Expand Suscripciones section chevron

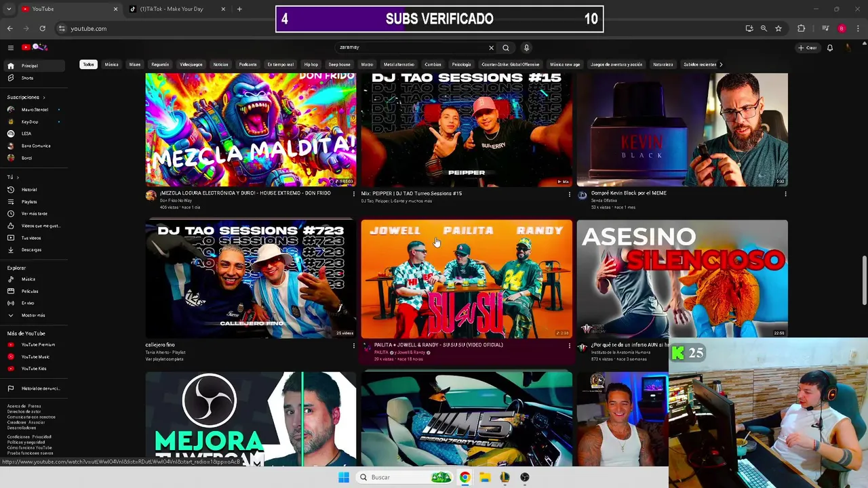pyautogui.click(x=44, y=97)
